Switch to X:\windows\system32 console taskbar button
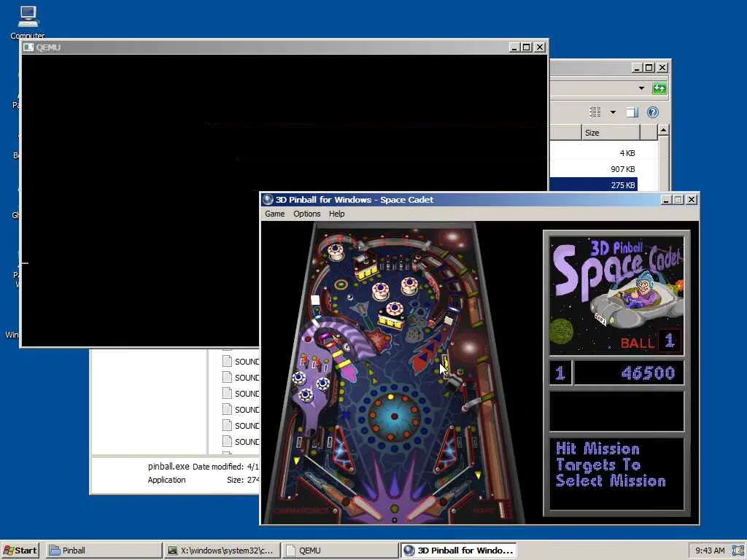The height and width of the screenshot is (560, 747). (x=222, y=551)
